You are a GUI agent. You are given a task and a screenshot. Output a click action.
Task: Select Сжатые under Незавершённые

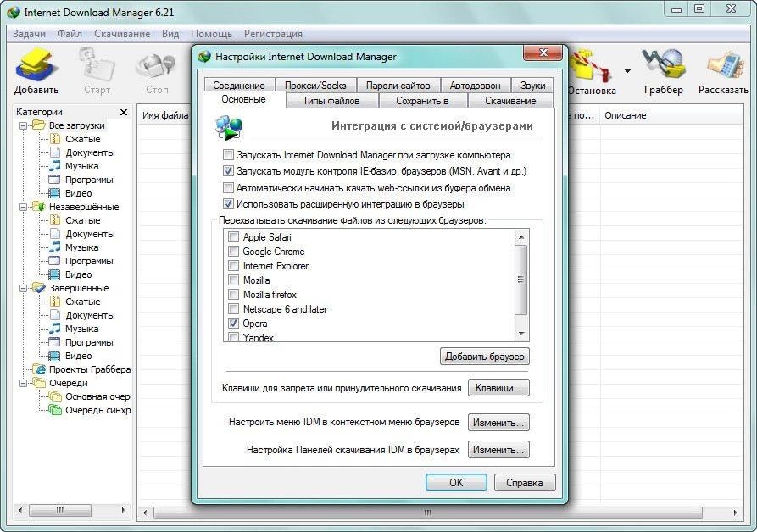[75, 220]
